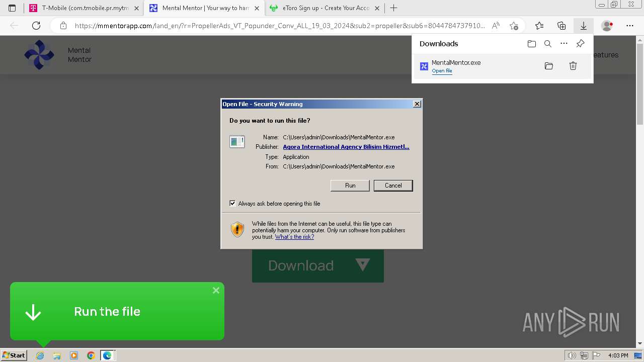
Task: Show MentalMentor.exe in folder icon
Action: pyautogui.click(x=549, y=66)
